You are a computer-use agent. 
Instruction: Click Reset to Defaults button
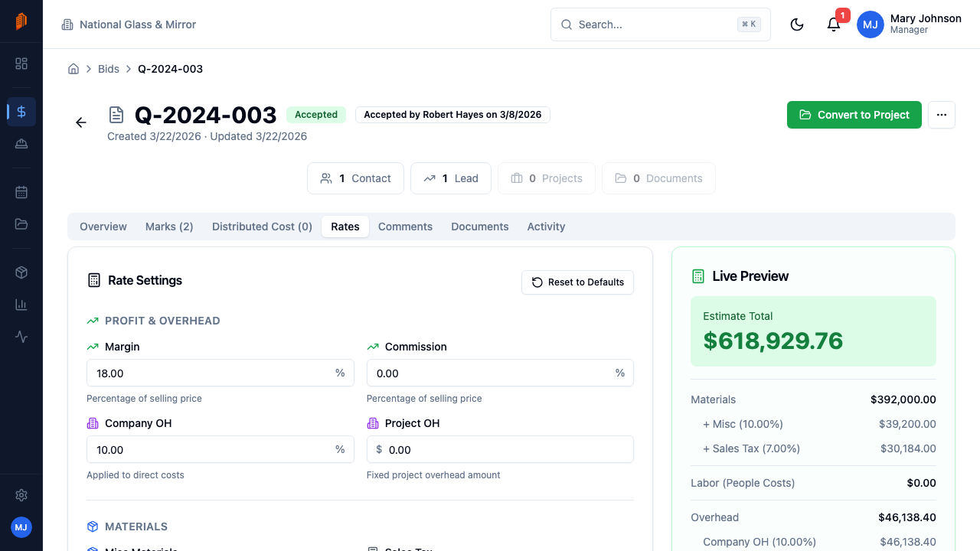(x=578, y=282)
